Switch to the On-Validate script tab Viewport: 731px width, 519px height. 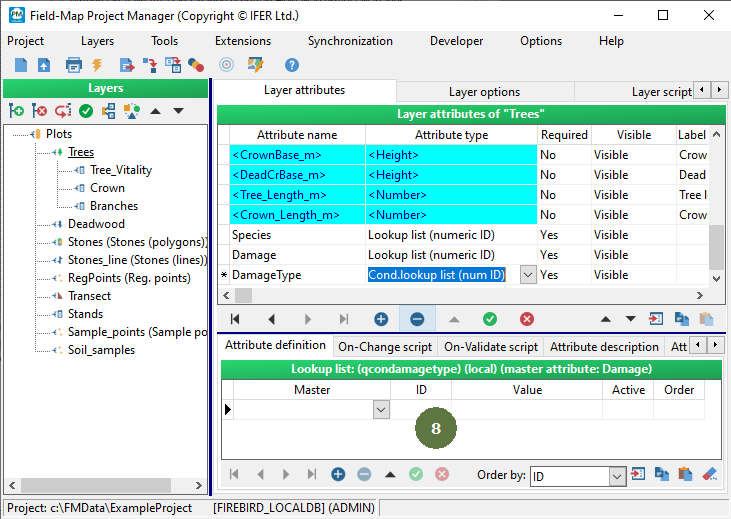(x=492, y=347)
